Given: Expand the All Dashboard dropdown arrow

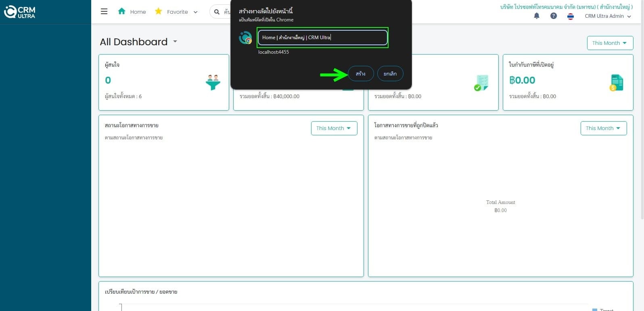Looking at the screenshot, I should (x=175, y=41).
